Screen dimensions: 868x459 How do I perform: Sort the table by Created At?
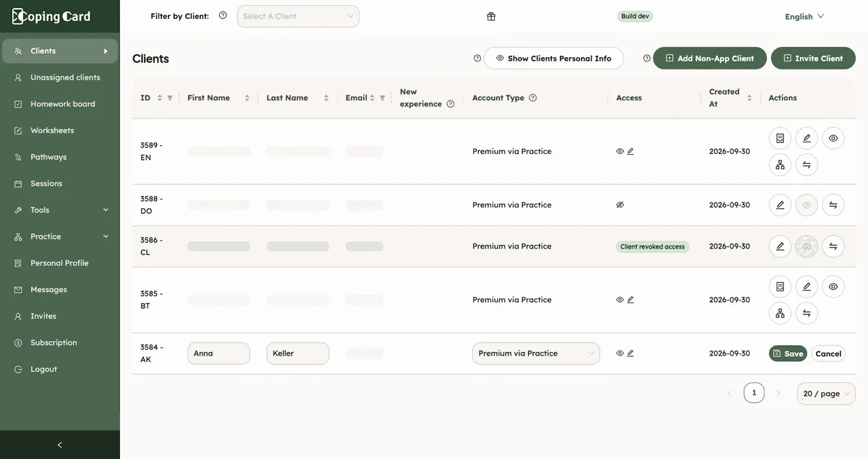(749, 98)
